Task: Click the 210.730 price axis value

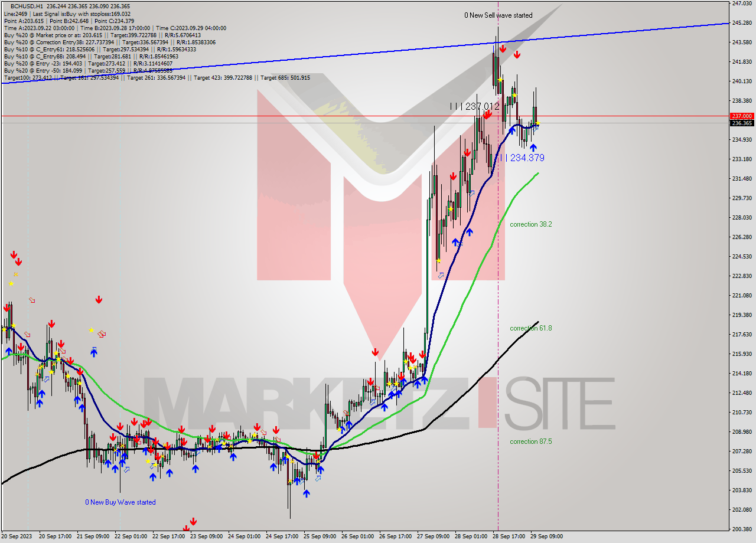Action: (741, 413)
